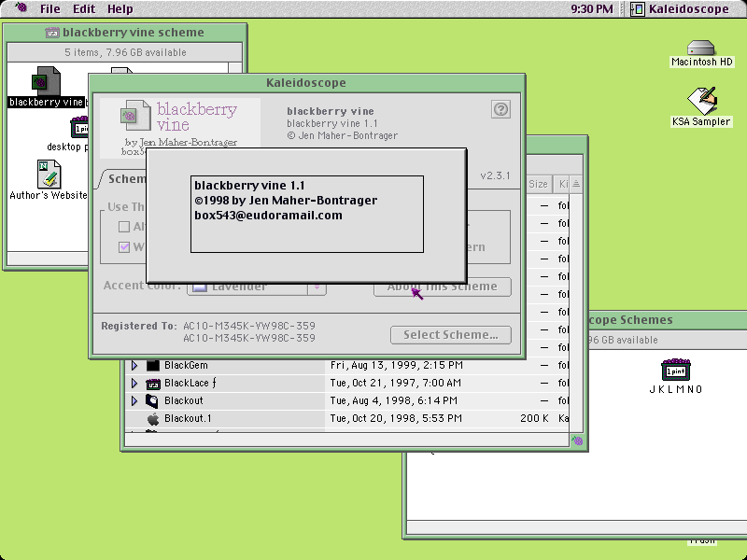Screen dimensions: 747x560
Task: Click the blackberry vine 1.1 about text box
Action: [x=307, y=215]
